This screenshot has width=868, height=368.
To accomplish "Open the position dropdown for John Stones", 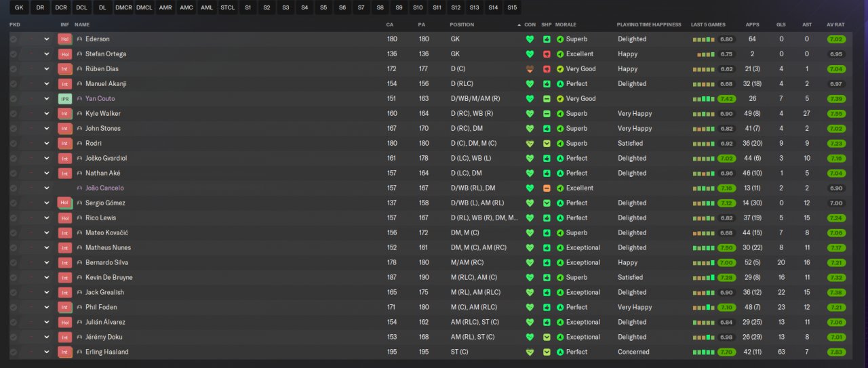I will tap(47, 129).
